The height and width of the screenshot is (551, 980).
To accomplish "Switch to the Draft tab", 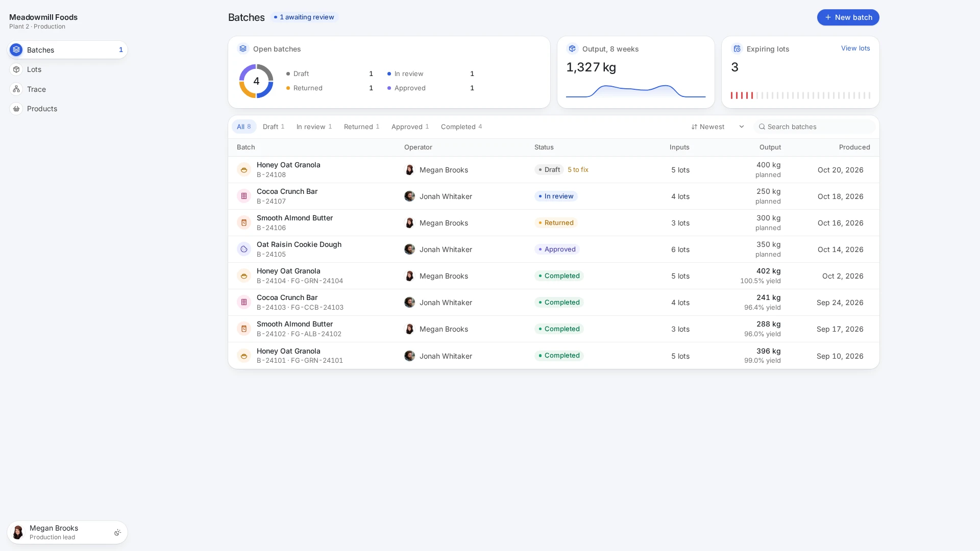I will coord(274,127).
